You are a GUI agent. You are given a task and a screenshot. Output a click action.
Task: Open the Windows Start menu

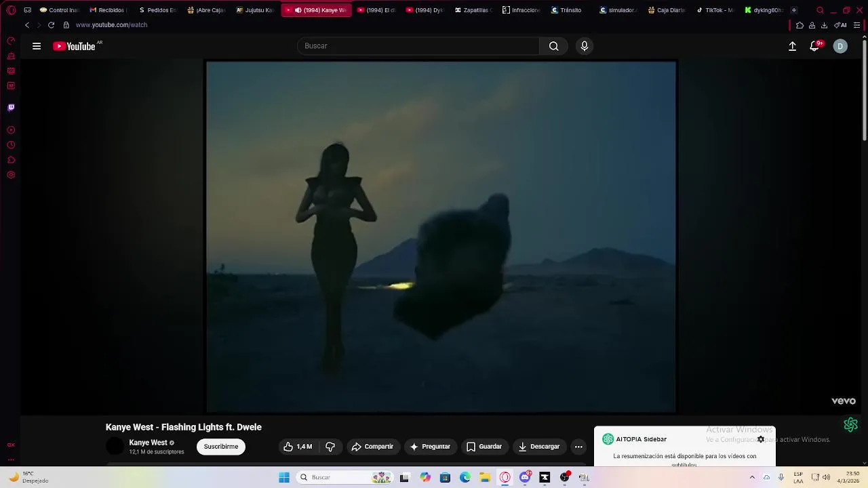[284, 477]
